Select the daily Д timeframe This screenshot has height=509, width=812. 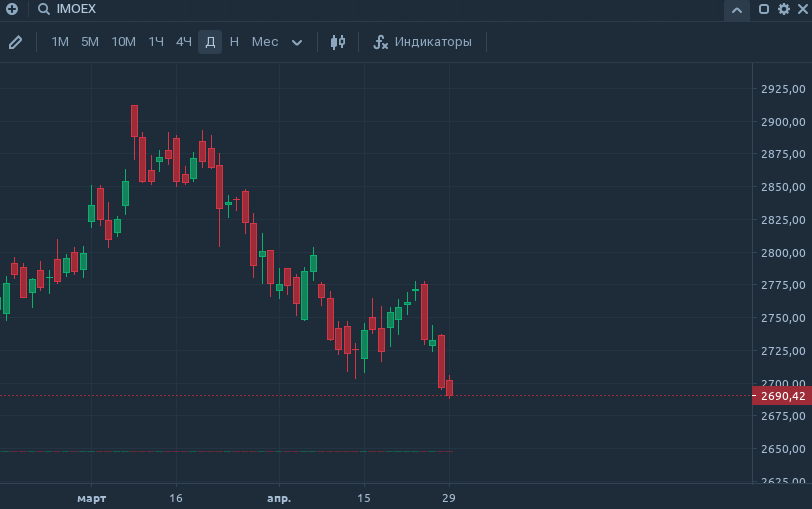click(210, 42)
